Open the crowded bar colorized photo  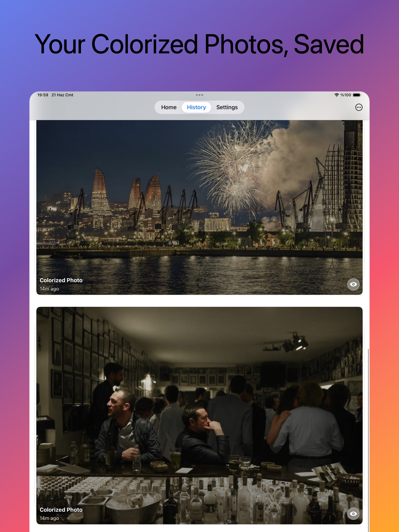[x=199, y=415]
